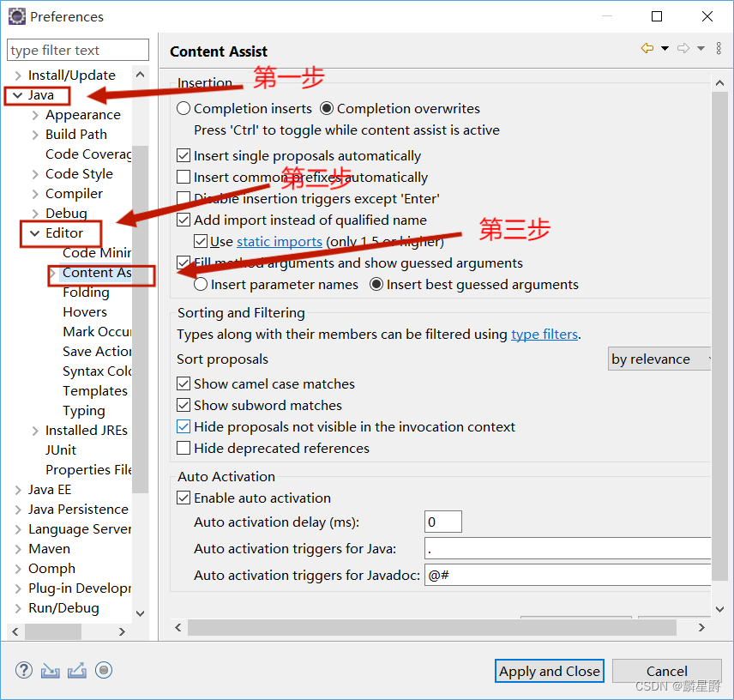Toggle Use static imports checkbox
734x700 pixels.
(x=201, y=241)
